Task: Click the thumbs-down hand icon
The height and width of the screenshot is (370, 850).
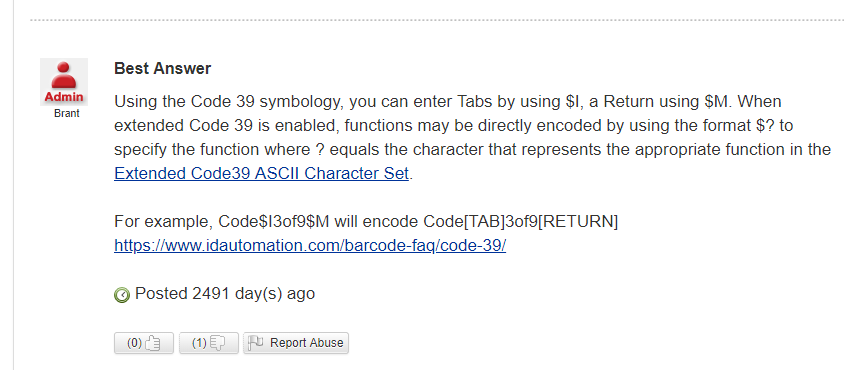Action: [218, 343]
